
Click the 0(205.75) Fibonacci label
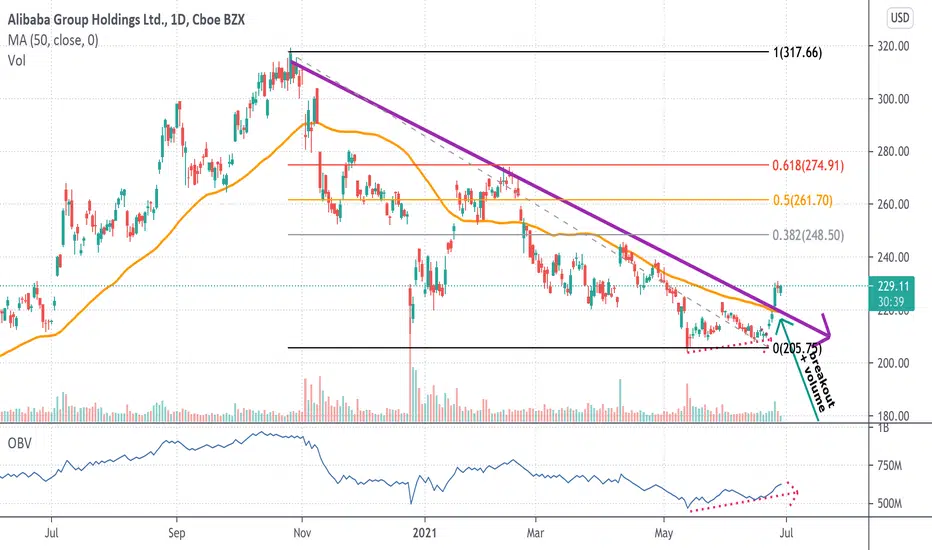coord(797,348)
